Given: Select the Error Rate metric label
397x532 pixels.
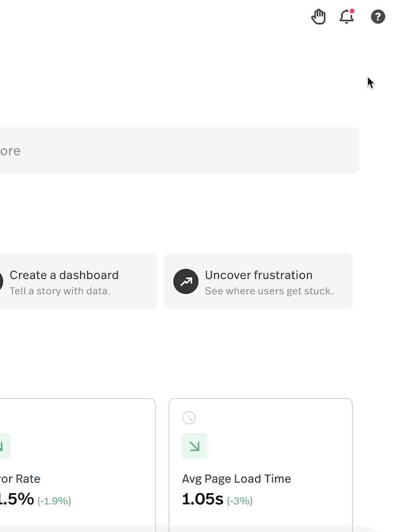Looking at the screenshot, I should pyautogui.click(x=20, y=479).
